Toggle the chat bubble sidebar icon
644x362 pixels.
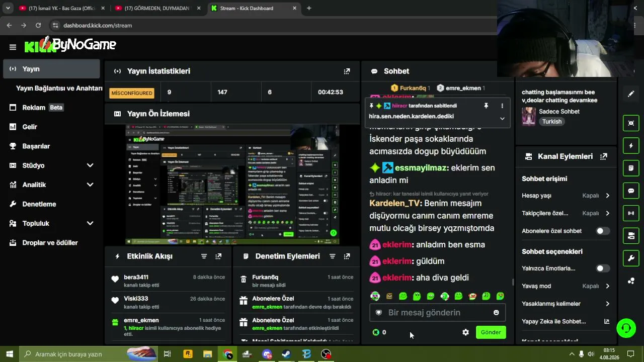(x=631, y=191)
